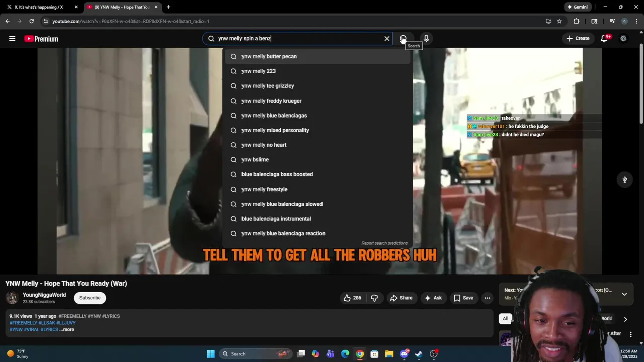
Task: Click the Windows taskbar Search box
Action: pyautogui.click(x=257, y=354)
